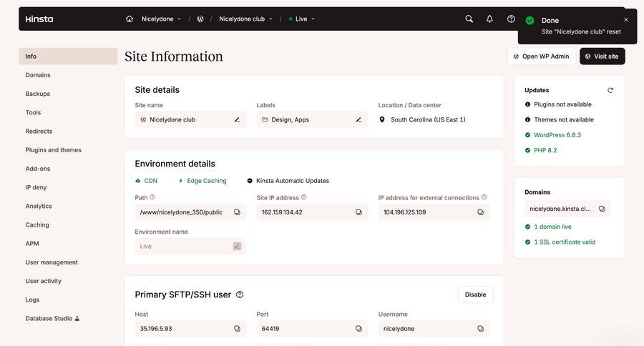Open Caching in the sidebar

pos(37,225)
